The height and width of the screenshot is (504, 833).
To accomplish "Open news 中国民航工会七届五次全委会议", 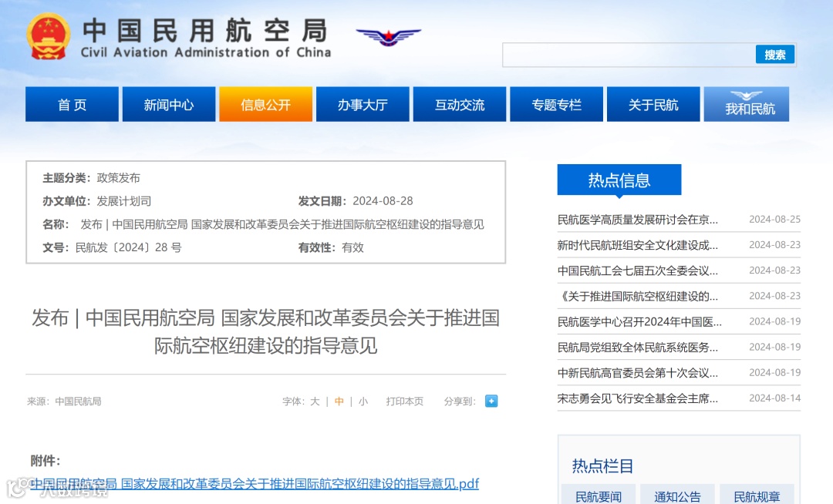I will click(x=638, y=270).
